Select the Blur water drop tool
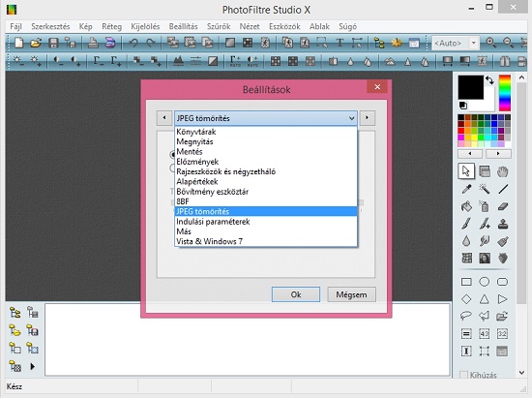The height and width of the screenshot is (398, 532). click(466, 241)
